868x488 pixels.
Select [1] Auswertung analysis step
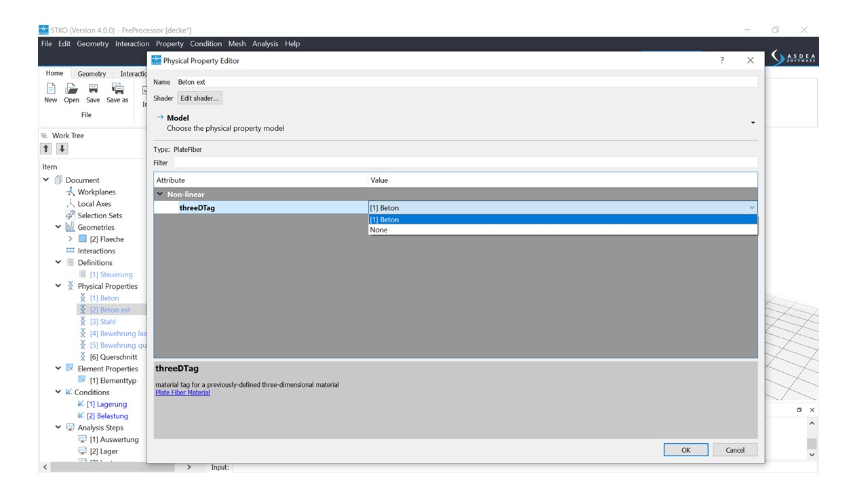point(114,440)
